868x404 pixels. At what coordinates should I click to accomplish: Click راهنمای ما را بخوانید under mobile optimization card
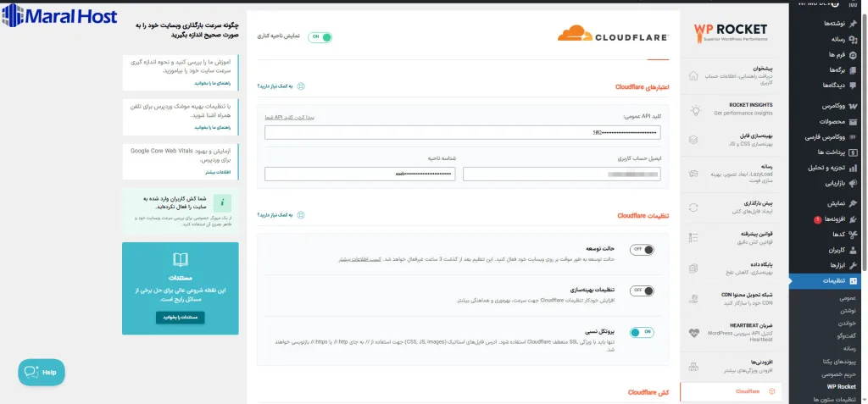(x=212, y=127)
